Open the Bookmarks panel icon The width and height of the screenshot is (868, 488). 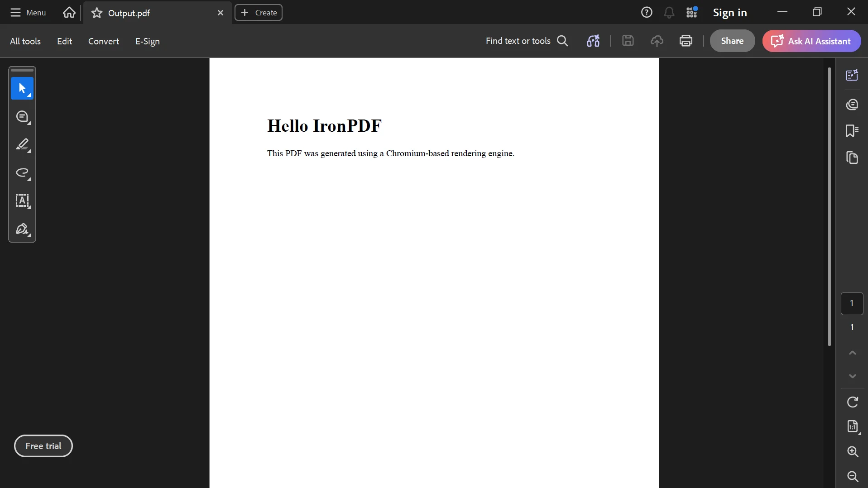(x=852, y=131)
